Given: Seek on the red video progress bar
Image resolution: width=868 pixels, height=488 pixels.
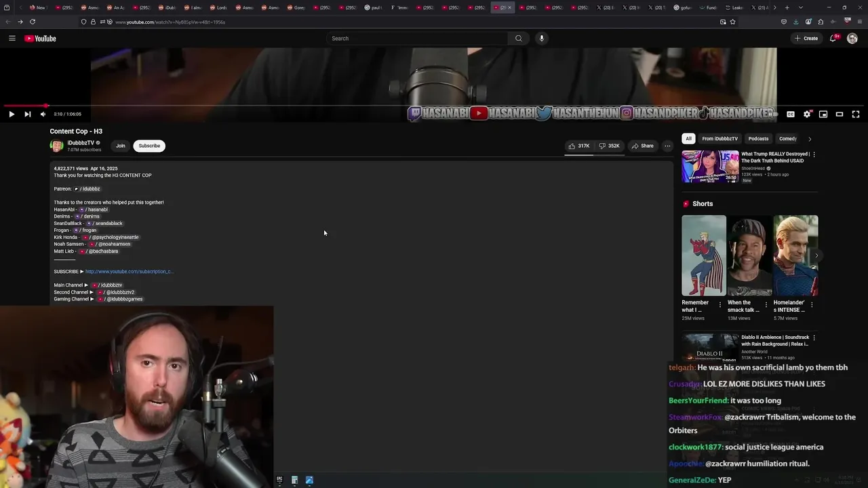Looking at the screenshot, I should (434, 106).
